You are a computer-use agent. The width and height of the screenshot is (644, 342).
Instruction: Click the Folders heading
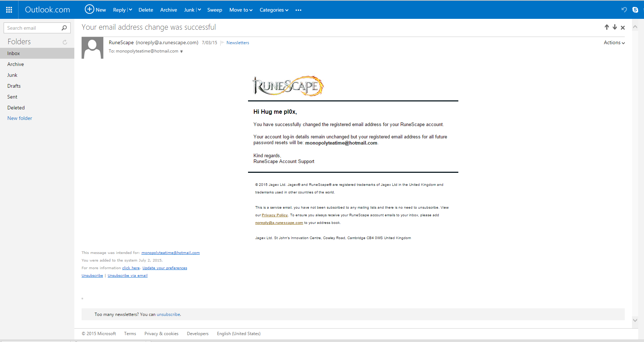tap(19, 42)
